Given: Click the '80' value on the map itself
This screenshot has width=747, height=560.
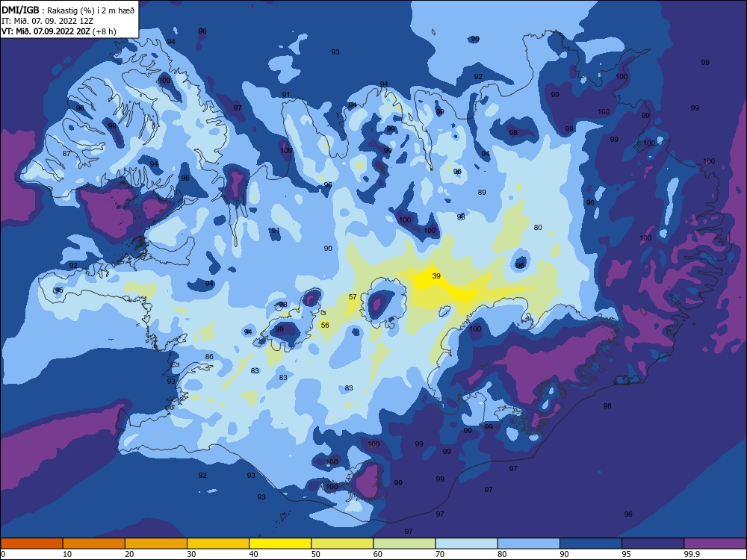Looking at the screenshot, I should coord(538,228).
